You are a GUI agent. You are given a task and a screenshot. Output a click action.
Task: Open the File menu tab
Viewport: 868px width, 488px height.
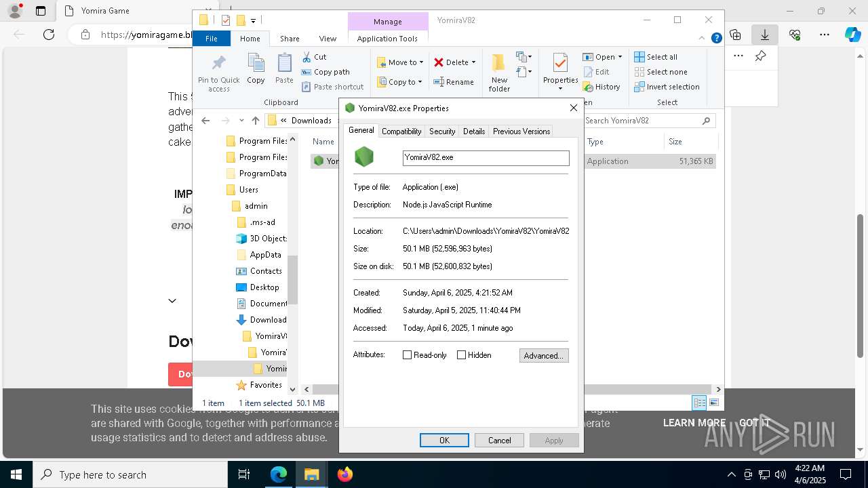(x=212, y=39)
